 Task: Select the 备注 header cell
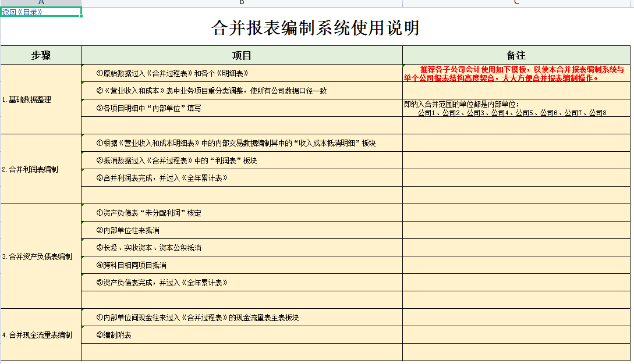click(x=517, y=55)
